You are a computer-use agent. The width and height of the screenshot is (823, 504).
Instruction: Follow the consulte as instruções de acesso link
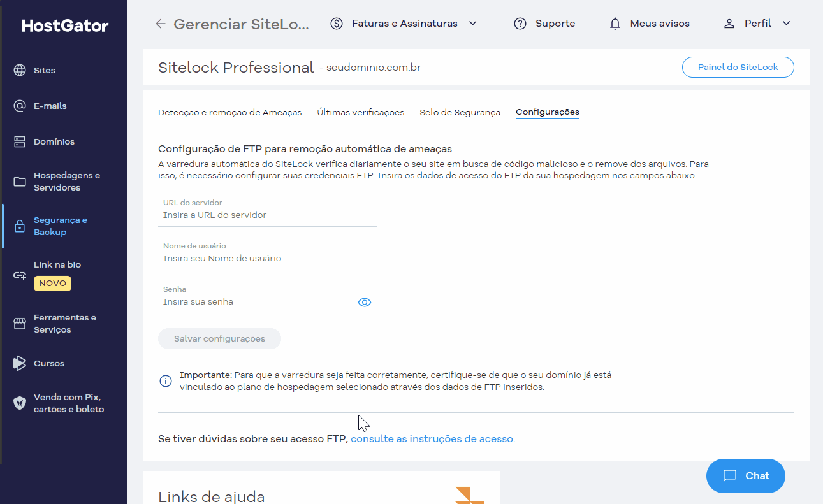click(x=433, y=439)
